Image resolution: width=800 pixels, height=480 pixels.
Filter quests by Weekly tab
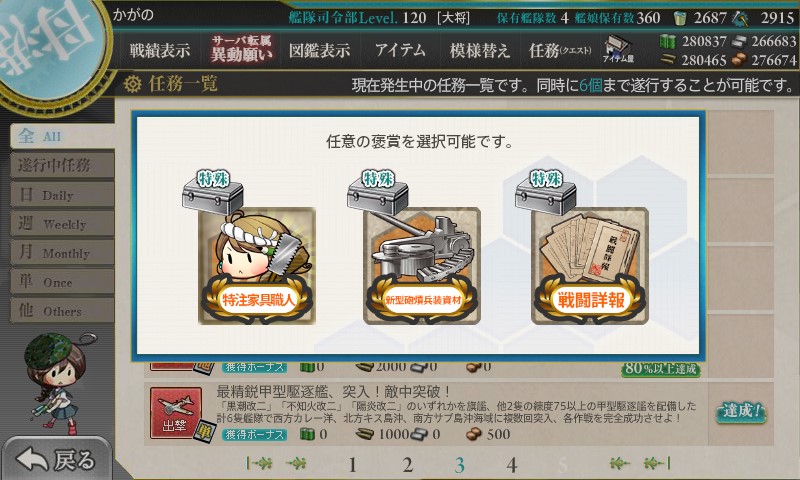62,223
